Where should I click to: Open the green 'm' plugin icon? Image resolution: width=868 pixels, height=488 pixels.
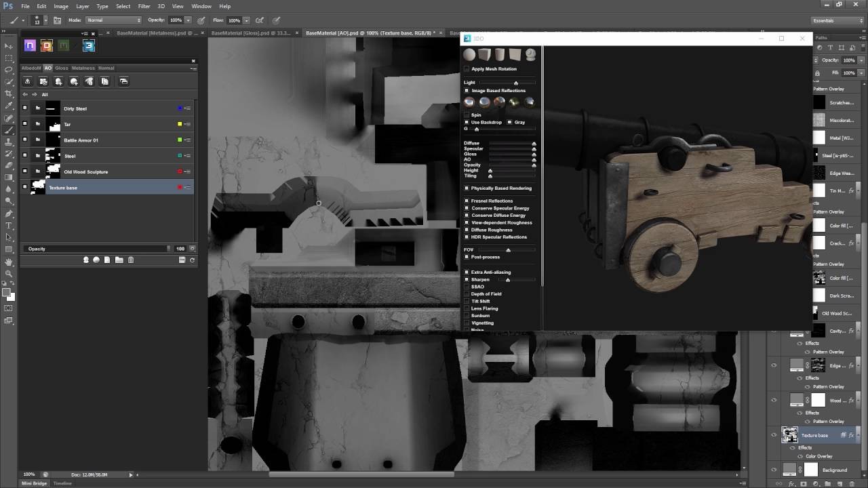[x=64, y=45]
